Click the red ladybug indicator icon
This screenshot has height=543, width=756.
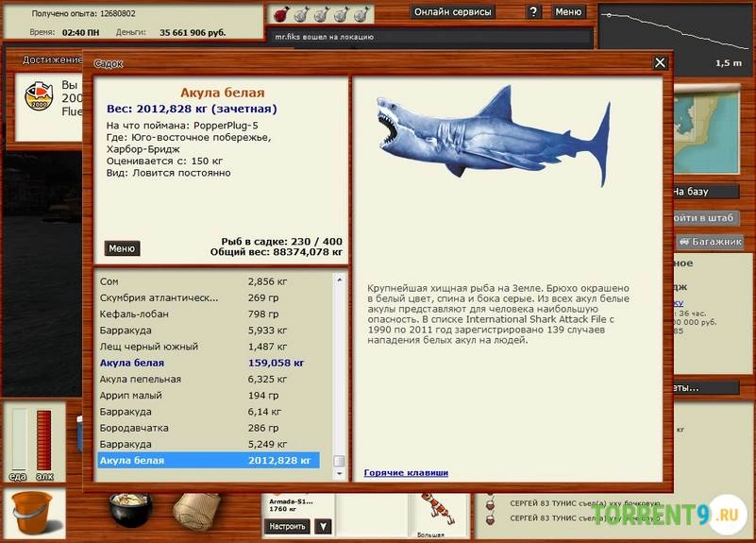281,13
